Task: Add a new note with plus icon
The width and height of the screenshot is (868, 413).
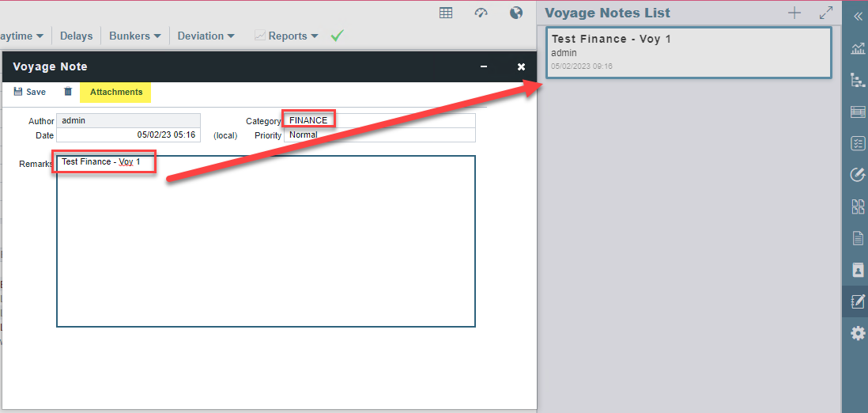Action: (794, 13)
